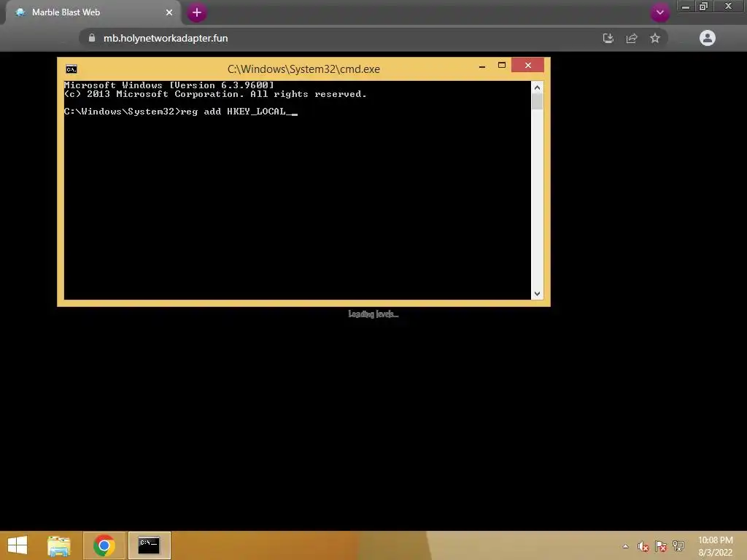The image size is (747, 560).
Task: Click the network tray icon
Action: click(x=678, y=546)
